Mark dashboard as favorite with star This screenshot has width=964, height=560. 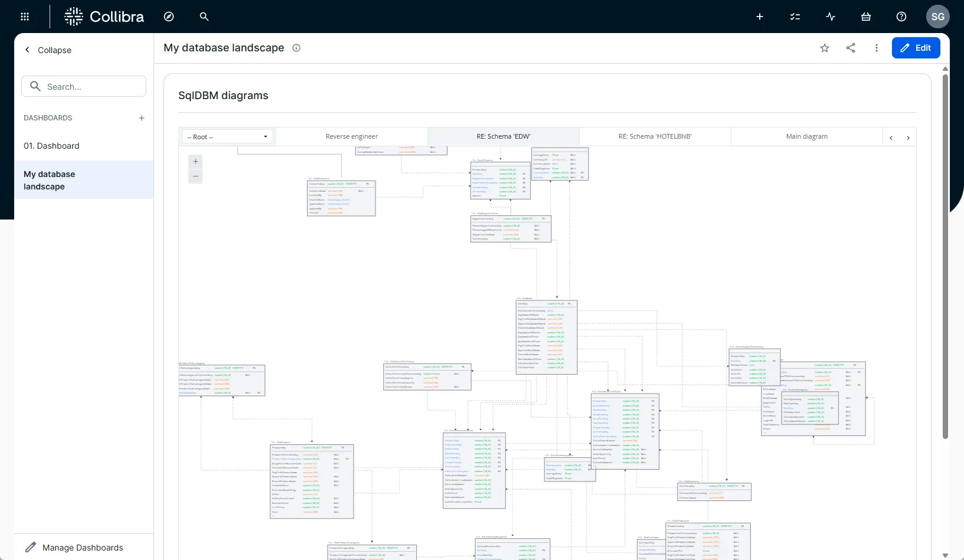point(825,48)
